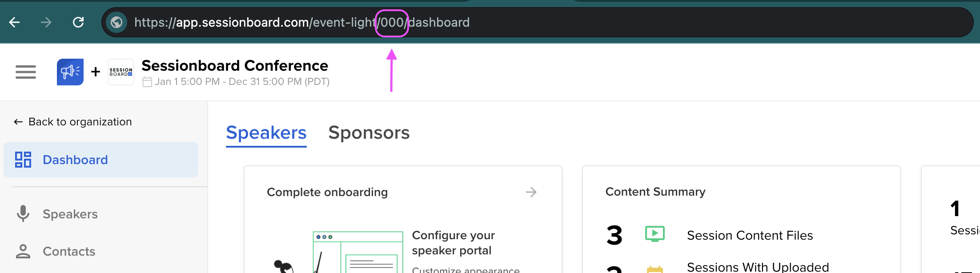980x273 pixels.
Task: Click the browser forward arrow
Action: [46, 22]
